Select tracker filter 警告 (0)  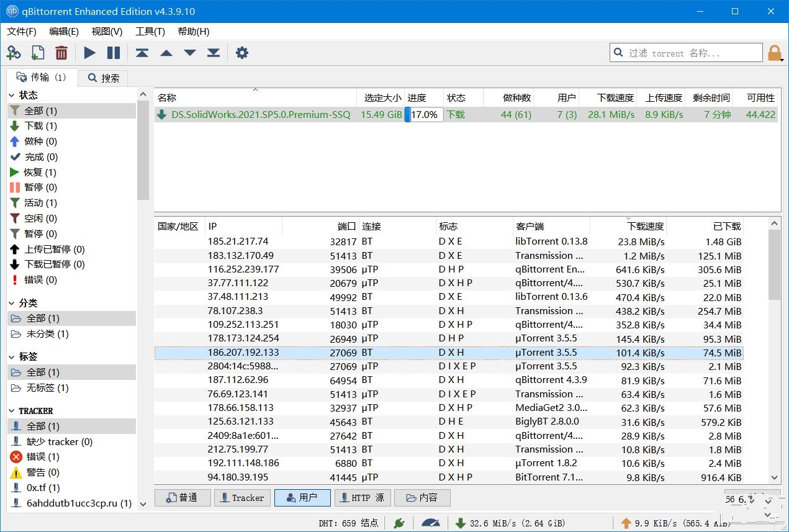coord(71,472)
